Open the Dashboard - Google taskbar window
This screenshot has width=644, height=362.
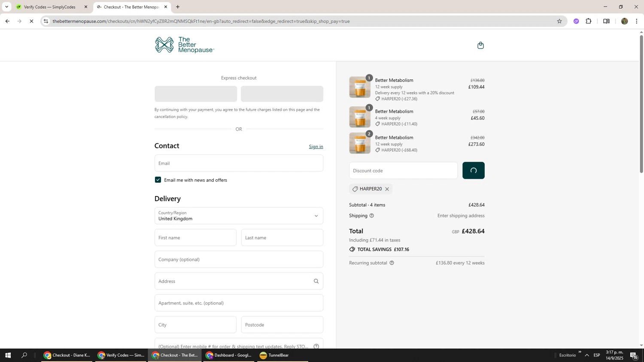[228, 355]
